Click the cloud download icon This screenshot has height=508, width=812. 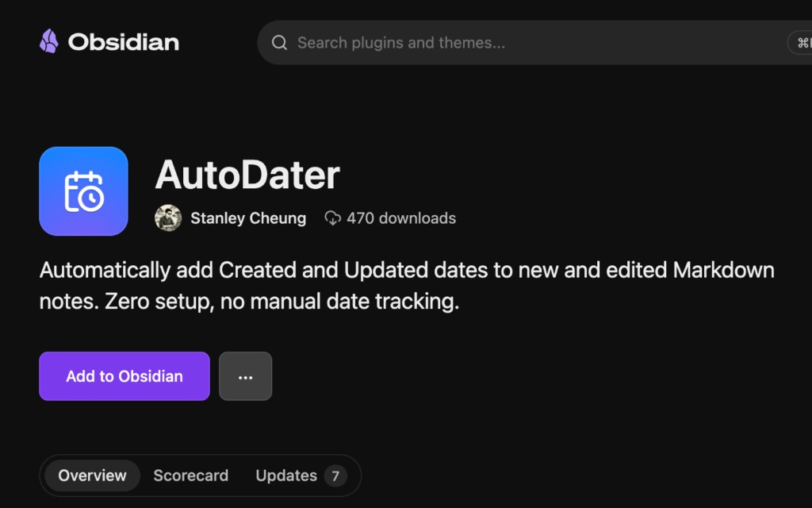coord(333,218)
